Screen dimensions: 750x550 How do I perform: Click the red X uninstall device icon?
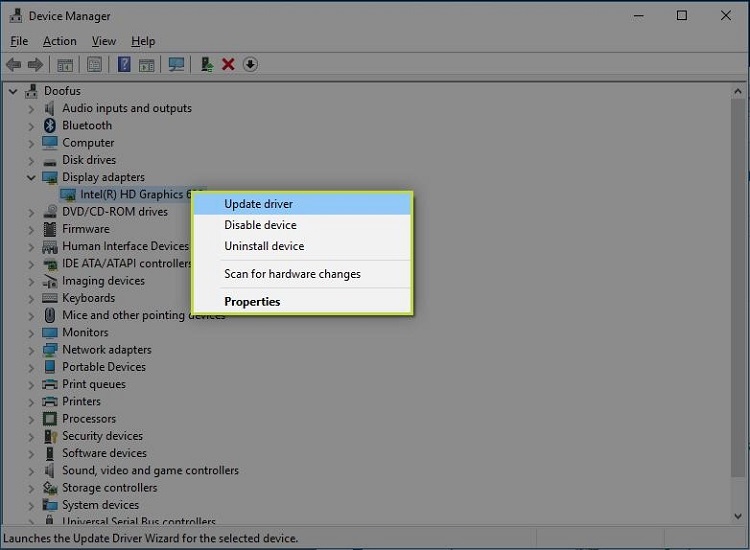(228, 64)
